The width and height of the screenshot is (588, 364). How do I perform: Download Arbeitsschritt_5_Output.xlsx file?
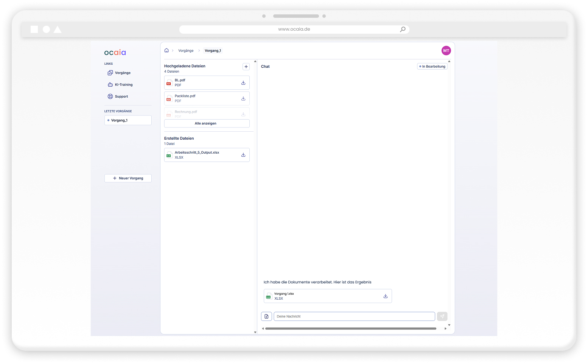(243, 155)
